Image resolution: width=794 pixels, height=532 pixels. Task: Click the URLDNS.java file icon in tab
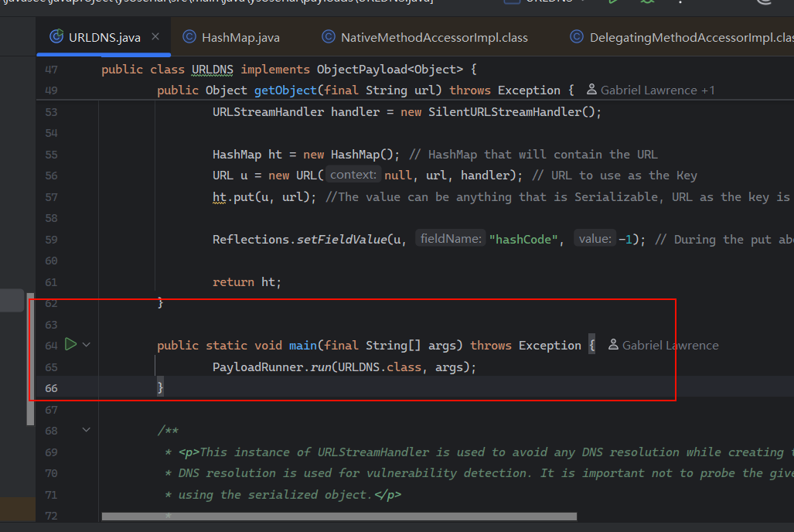56,36
